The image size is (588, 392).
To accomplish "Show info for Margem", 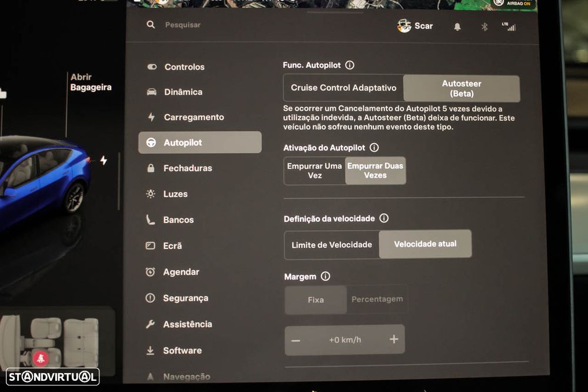I will coord(326,277).
